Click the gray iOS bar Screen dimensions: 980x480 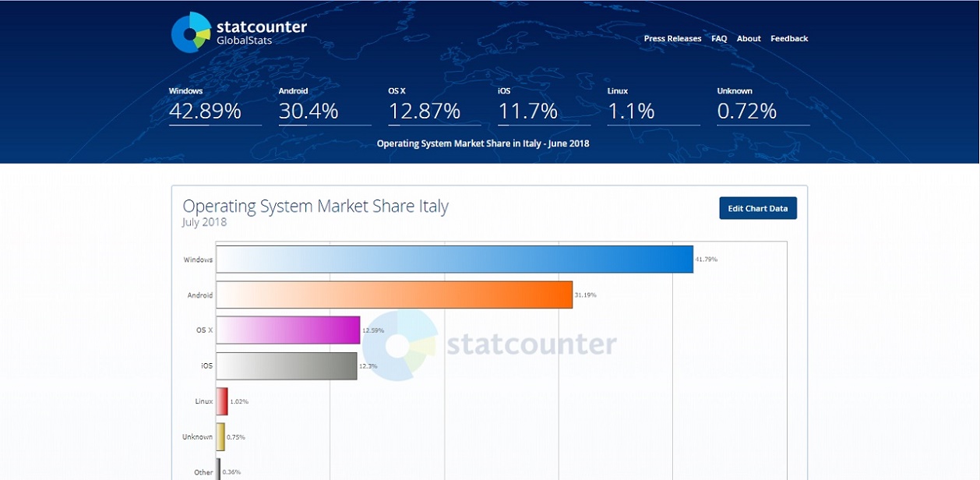(x=287, y=365)
